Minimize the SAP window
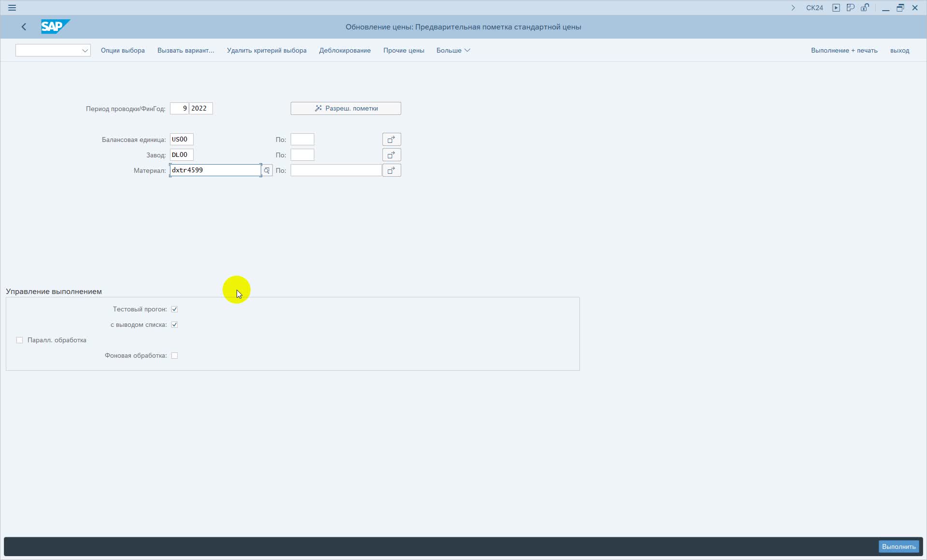927x560 pixels. [885, 8]
